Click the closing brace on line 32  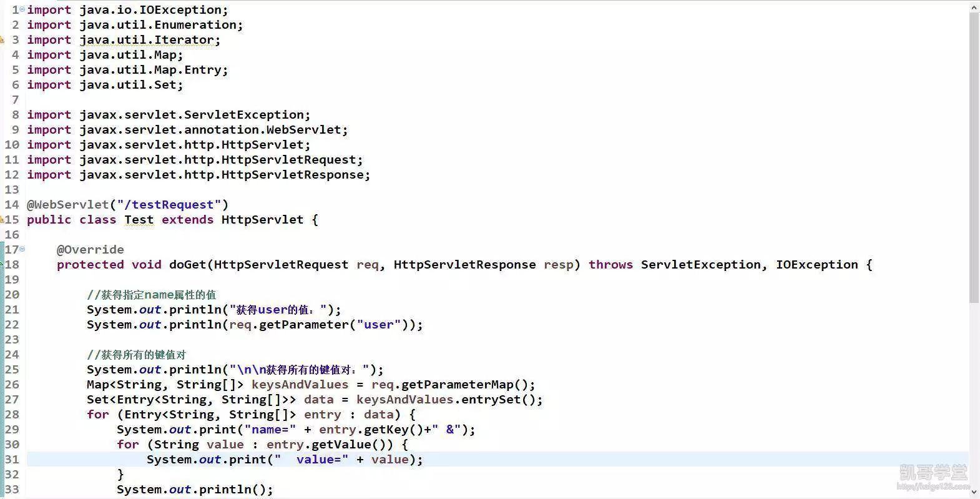pyautogui.click(x=120, y=475)
